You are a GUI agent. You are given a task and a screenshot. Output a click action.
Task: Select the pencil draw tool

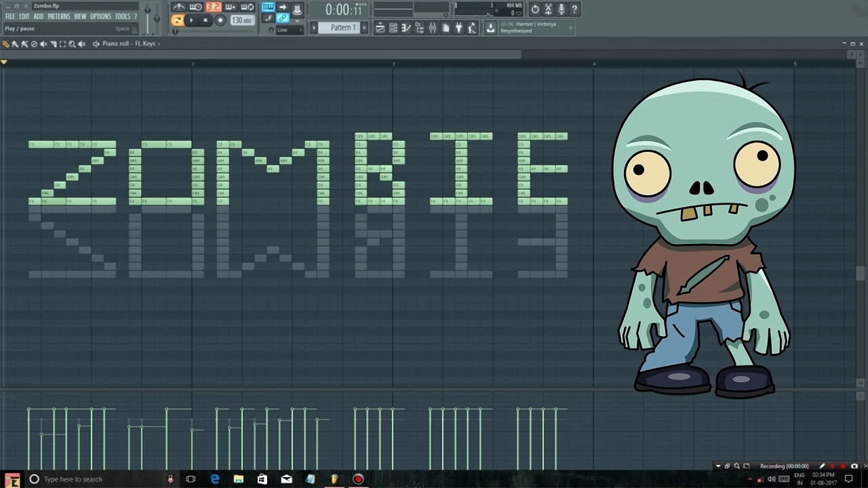[6, 44]
